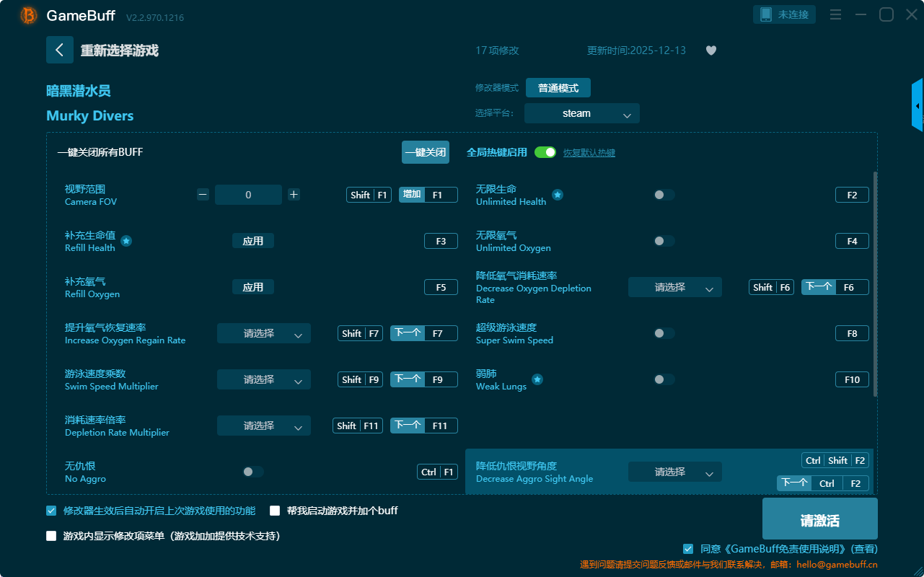Toggle the global hotkey enable switch
924x577 pixels.
click(545, 152)
